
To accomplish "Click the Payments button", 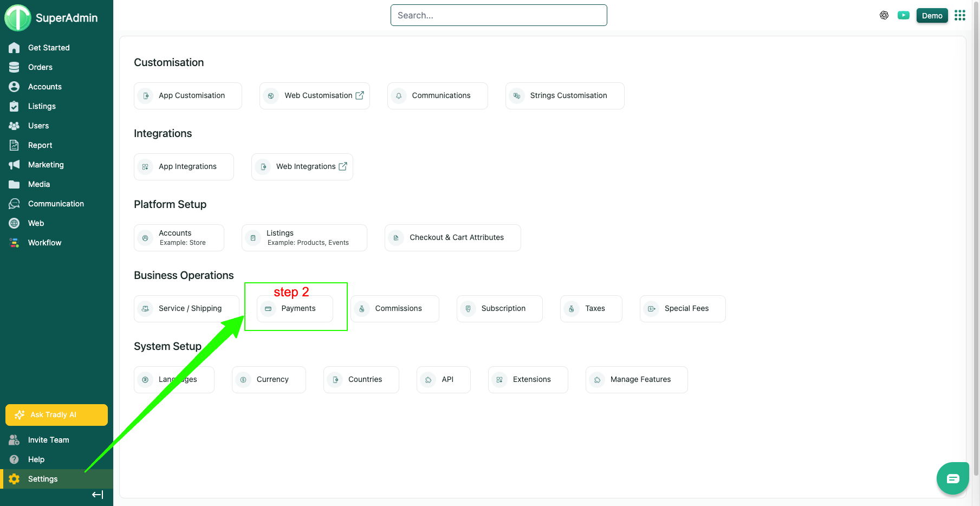I will pos(295,309).
